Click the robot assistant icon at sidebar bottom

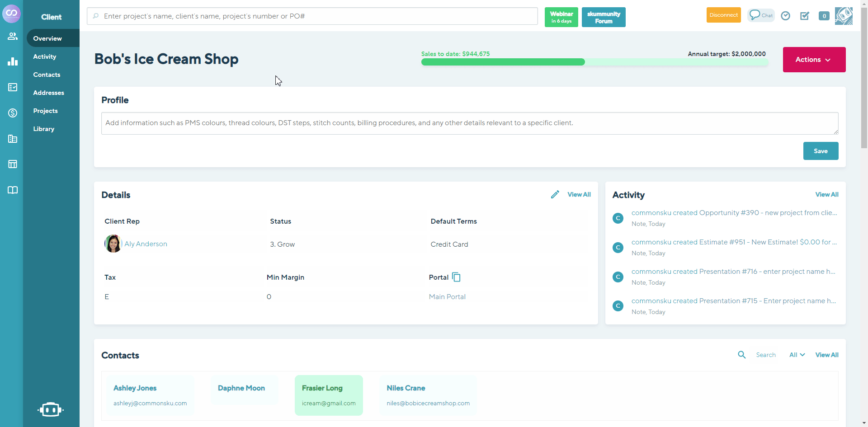pos(51,409)
